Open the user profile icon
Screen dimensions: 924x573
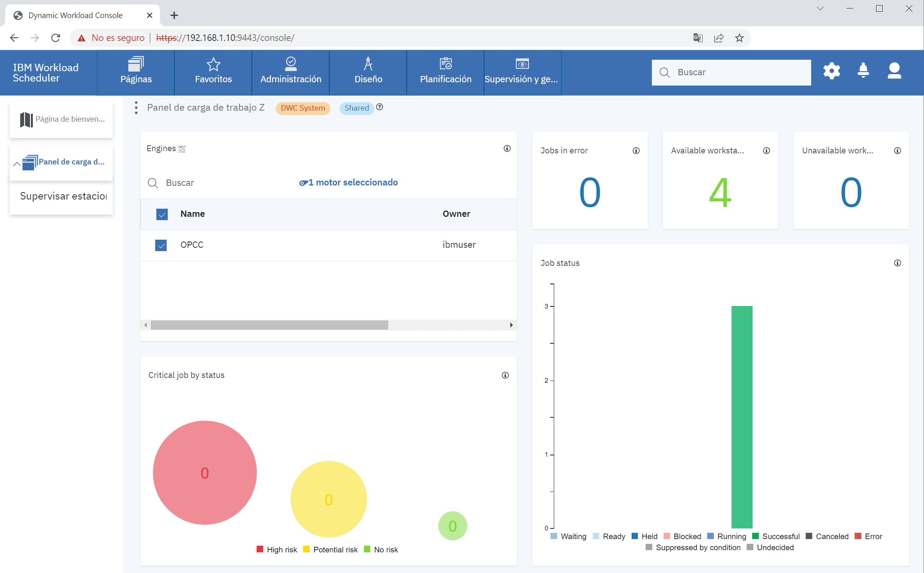click(894, 71)
